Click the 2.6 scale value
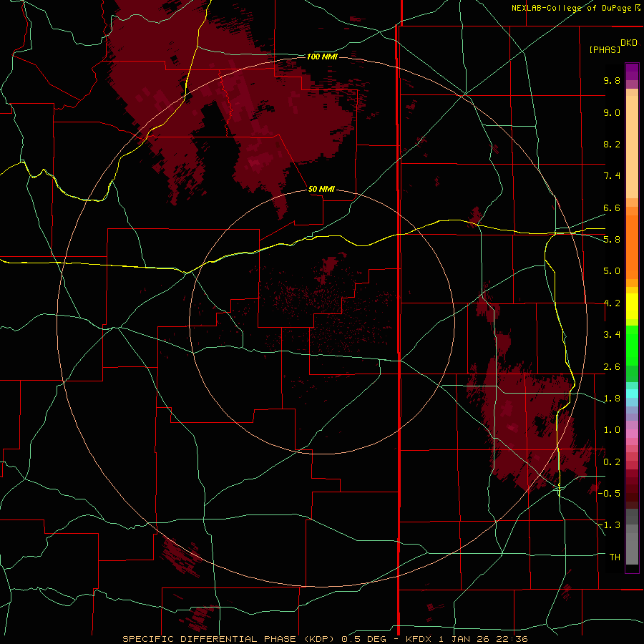Image resolution: width=644 pixels, height=644 pixels. click(612, 367)
